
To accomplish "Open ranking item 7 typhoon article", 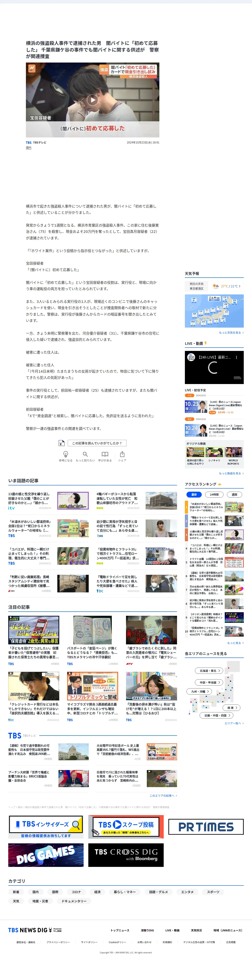I will tap(214, 590).
